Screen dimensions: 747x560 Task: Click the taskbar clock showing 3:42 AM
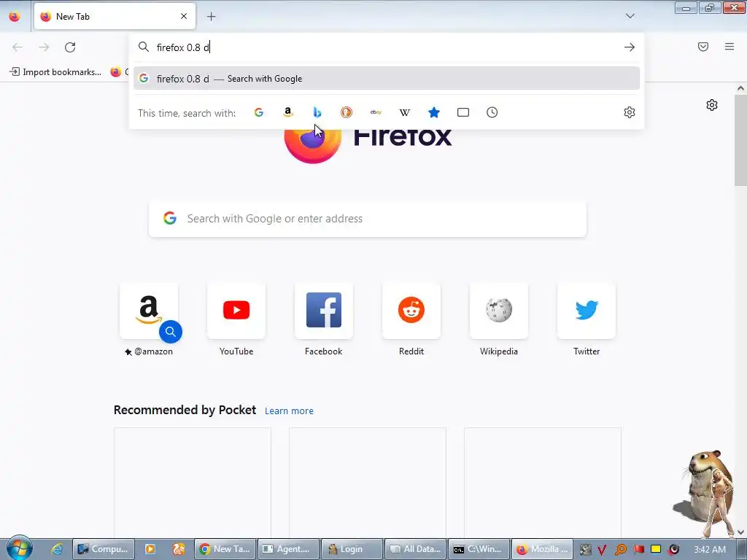click(x=710, y=550)
